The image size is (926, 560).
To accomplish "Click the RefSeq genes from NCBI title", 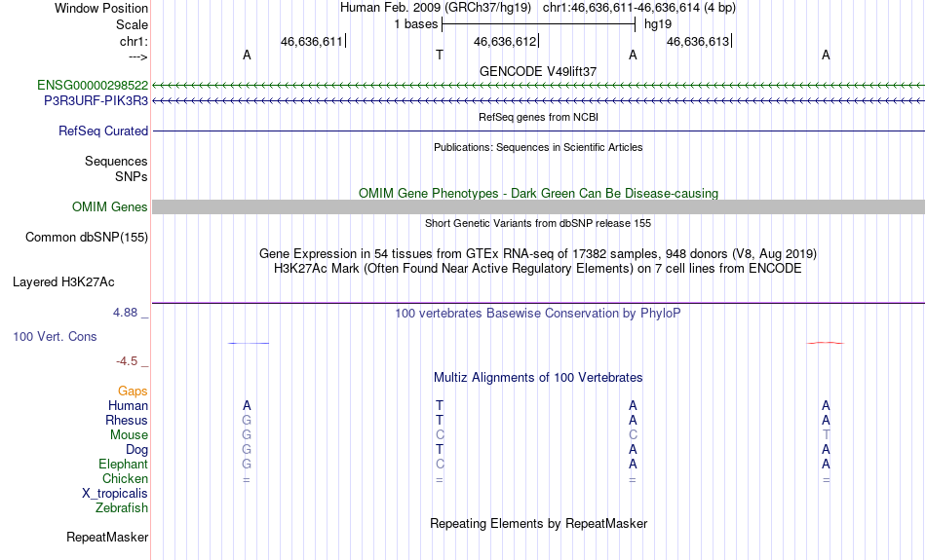I will [x=538, y=117].
